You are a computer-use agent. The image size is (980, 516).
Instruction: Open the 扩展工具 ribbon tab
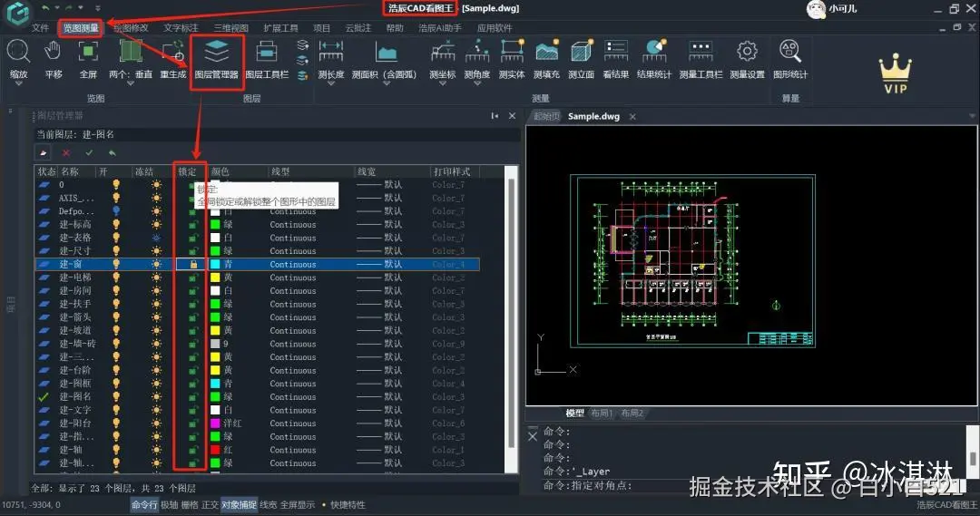tap(280, 28)
